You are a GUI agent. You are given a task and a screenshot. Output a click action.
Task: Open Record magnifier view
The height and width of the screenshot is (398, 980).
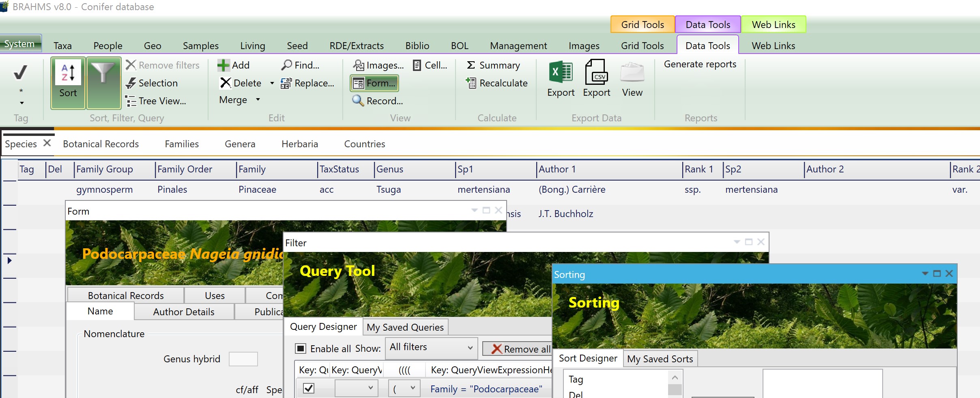(377, 101)
